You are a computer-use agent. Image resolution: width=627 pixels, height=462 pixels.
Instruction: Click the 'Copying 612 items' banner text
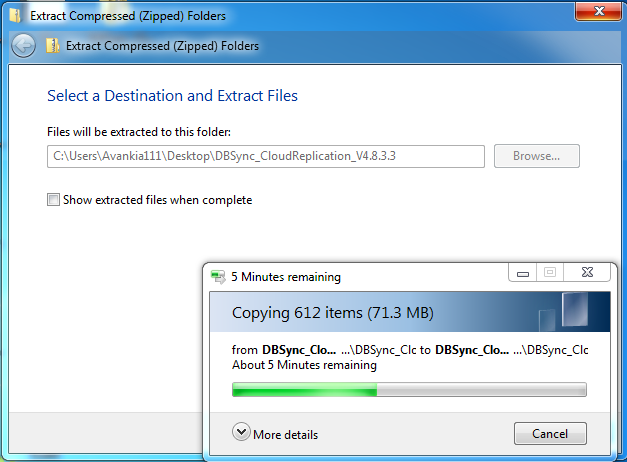point(332,313)
